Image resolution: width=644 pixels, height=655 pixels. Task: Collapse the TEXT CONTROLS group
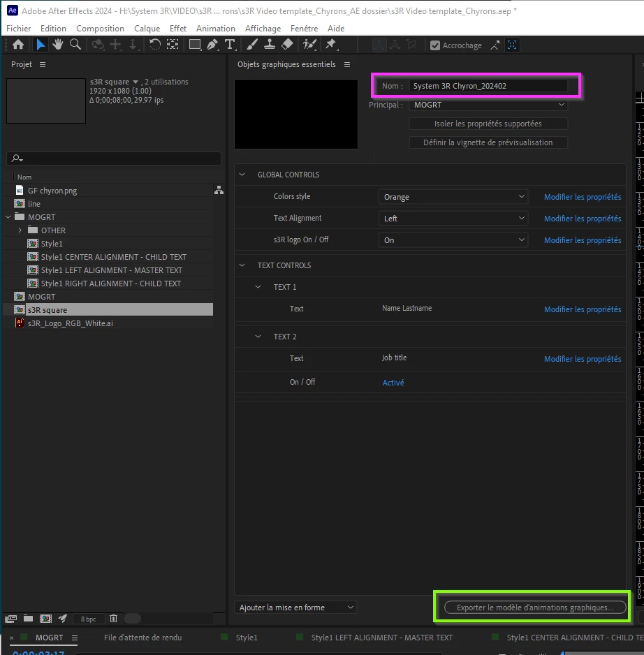[x=242, y=265]
